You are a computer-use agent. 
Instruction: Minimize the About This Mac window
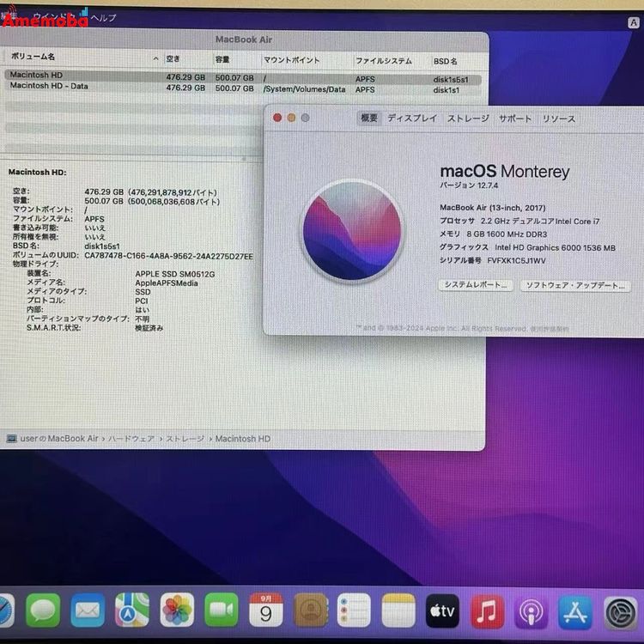(291, 118)
